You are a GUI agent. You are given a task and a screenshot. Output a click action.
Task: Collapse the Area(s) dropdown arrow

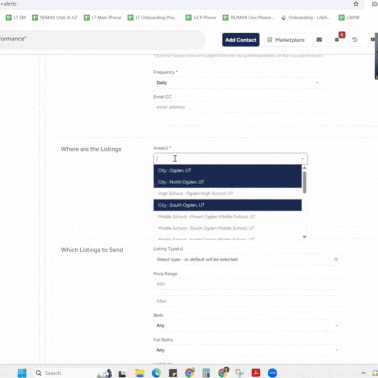click(302, 159)
